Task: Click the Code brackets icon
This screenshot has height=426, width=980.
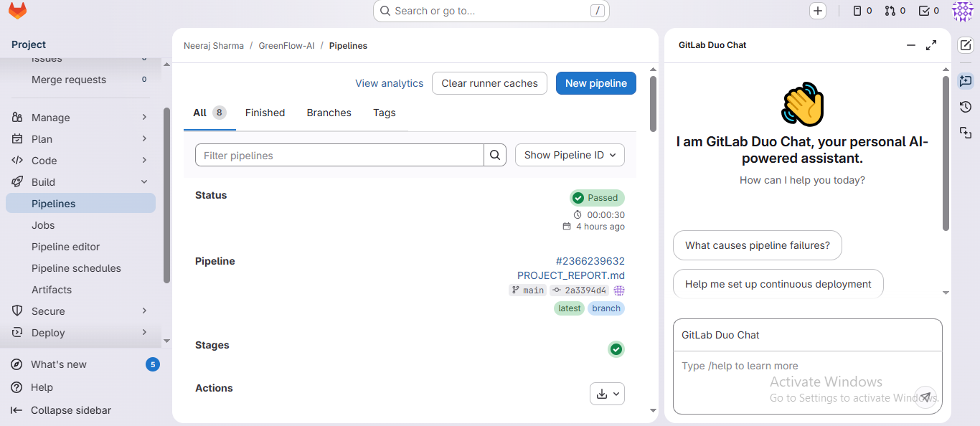Action: coord(18,161)
